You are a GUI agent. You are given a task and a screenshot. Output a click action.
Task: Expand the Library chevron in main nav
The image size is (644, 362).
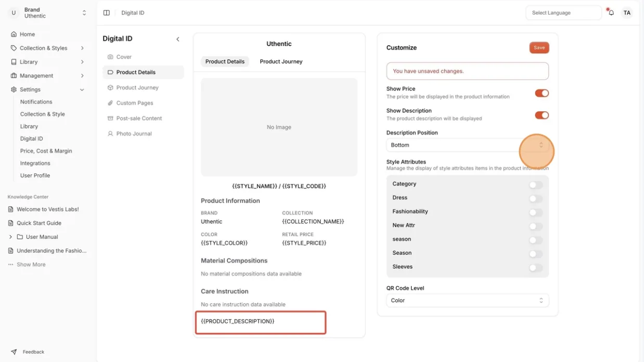point(82,62)
